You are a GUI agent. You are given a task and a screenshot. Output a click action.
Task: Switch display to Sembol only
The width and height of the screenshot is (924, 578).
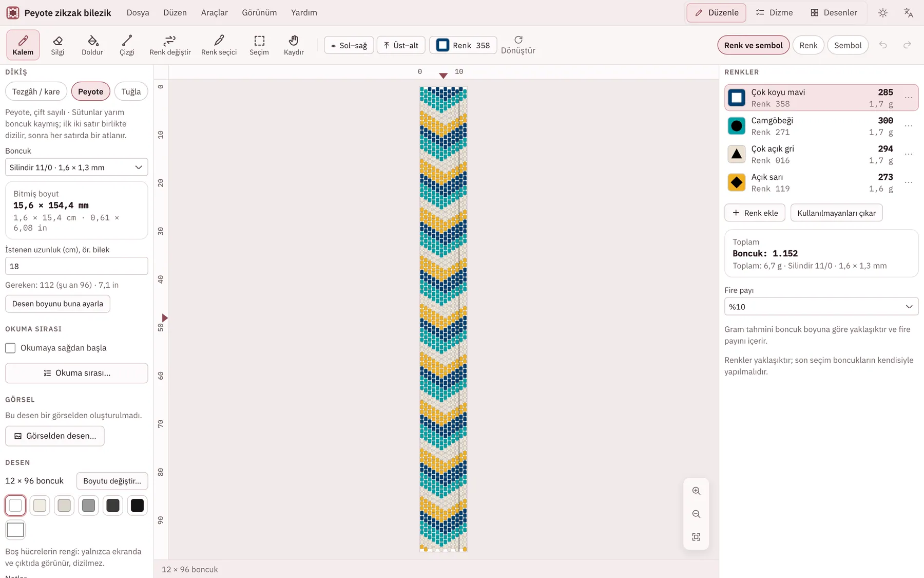point(848,45)
